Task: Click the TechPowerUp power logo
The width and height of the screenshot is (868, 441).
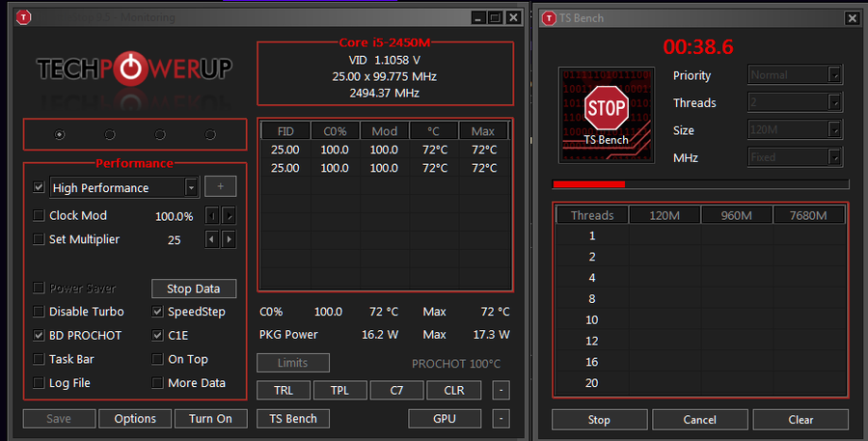Action: (130, 69)
